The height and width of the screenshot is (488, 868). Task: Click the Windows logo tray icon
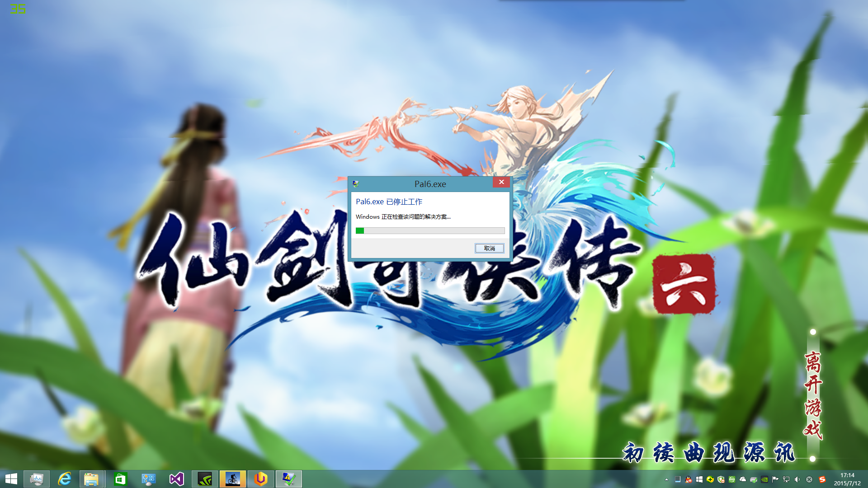[699, 479]
